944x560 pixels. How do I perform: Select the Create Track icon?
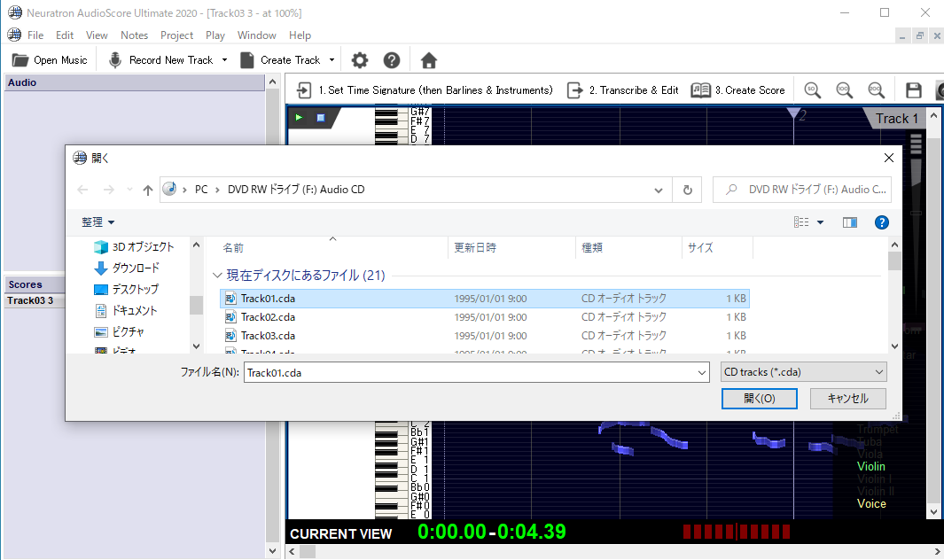pyautogui.click(x=248, y=59)
